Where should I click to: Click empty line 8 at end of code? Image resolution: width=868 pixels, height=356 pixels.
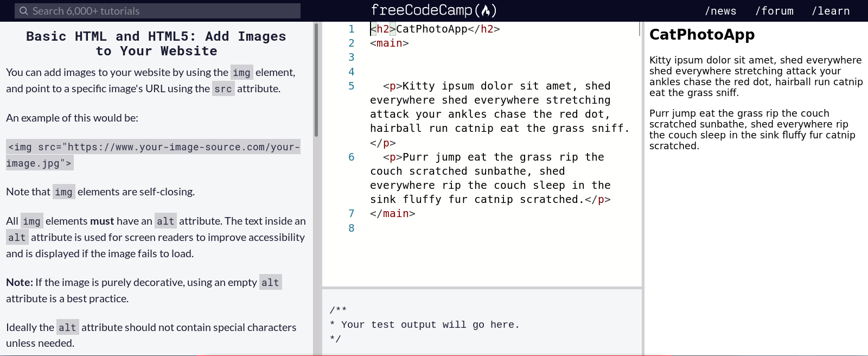[488, 228]
